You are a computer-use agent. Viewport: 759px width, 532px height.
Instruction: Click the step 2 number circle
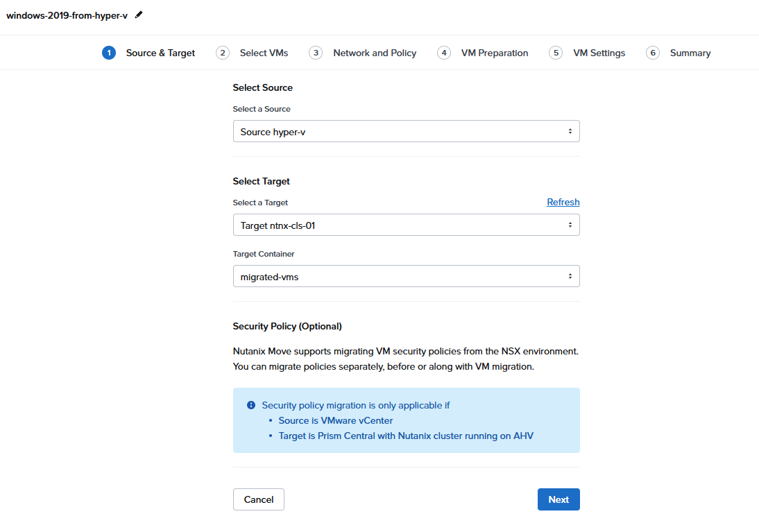click(223, 53)
